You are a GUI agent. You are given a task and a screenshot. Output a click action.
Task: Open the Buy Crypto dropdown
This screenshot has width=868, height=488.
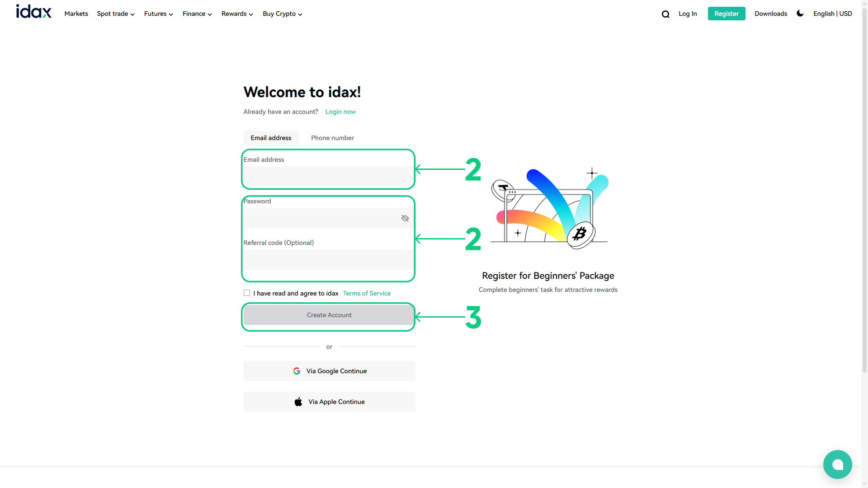pos(282,14)
